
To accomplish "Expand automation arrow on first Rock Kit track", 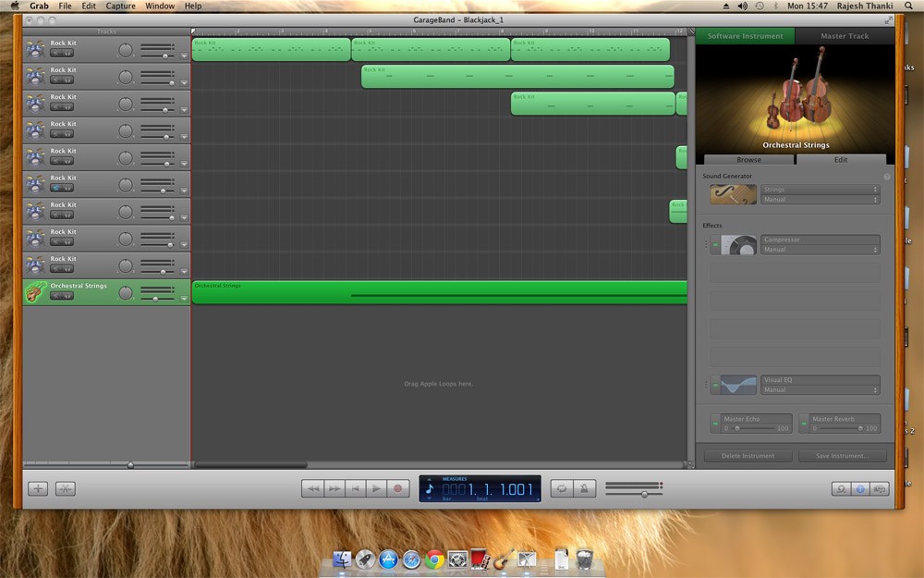I will click(184, 56).
